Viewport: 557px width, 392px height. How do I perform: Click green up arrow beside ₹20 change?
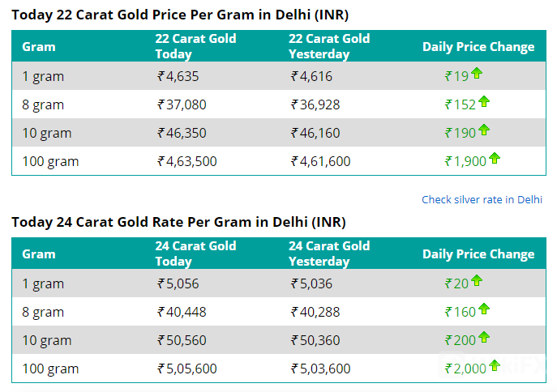[477, 282]
